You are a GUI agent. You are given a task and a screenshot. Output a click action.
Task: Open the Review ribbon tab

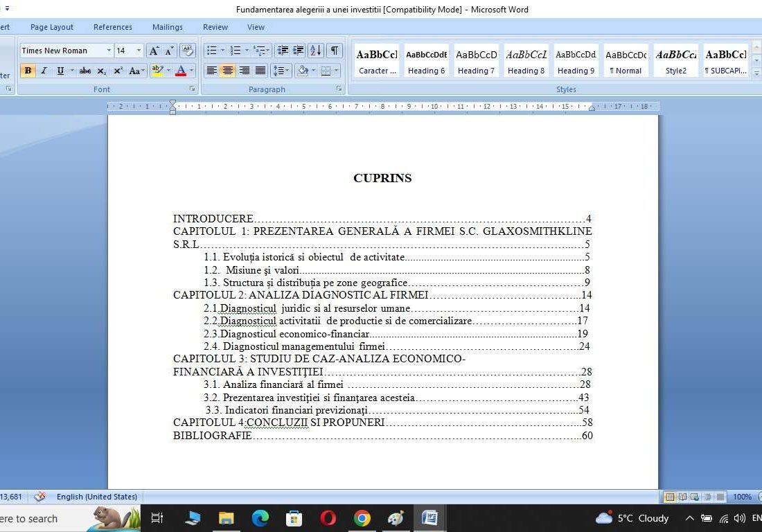215,26
